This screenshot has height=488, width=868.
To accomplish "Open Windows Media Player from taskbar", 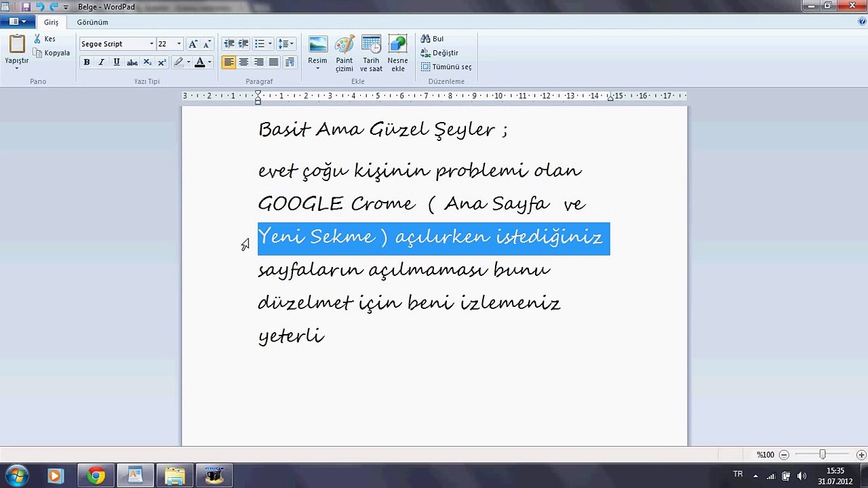I will (x=56, y=476).
